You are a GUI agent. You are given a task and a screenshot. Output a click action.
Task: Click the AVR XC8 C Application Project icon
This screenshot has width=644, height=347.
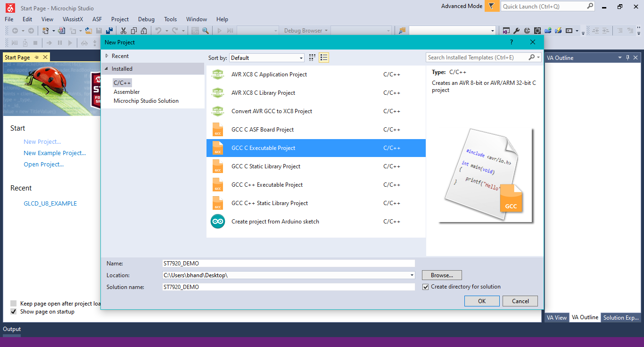click(217, 74)
